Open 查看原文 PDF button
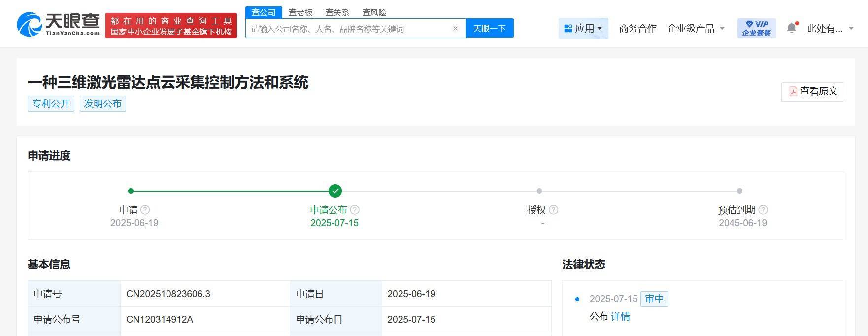 812,92
